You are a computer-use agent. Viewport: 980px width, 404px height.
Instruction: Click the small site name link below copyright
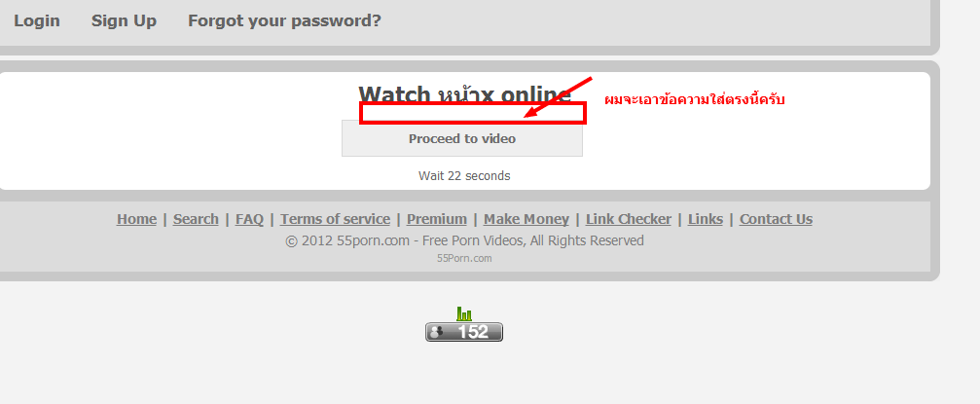[x=464, y=258]
